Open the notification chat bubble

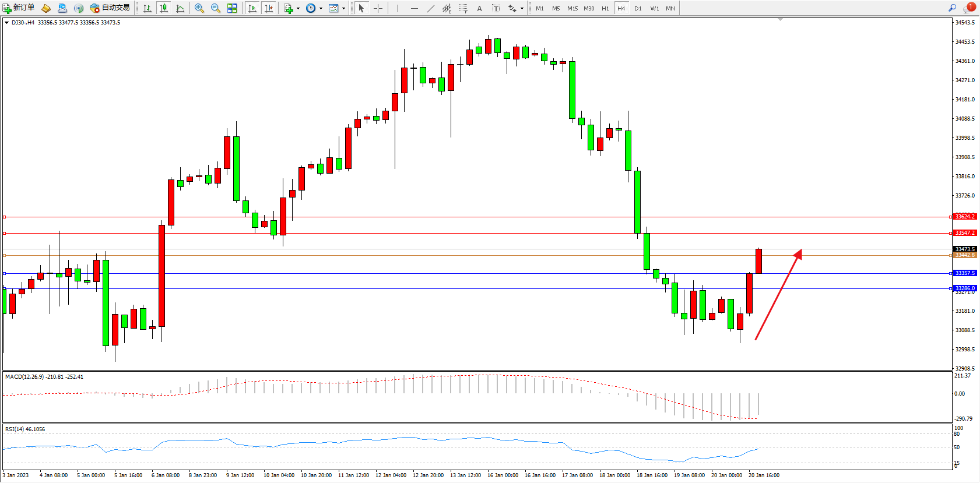click(970, 8)
